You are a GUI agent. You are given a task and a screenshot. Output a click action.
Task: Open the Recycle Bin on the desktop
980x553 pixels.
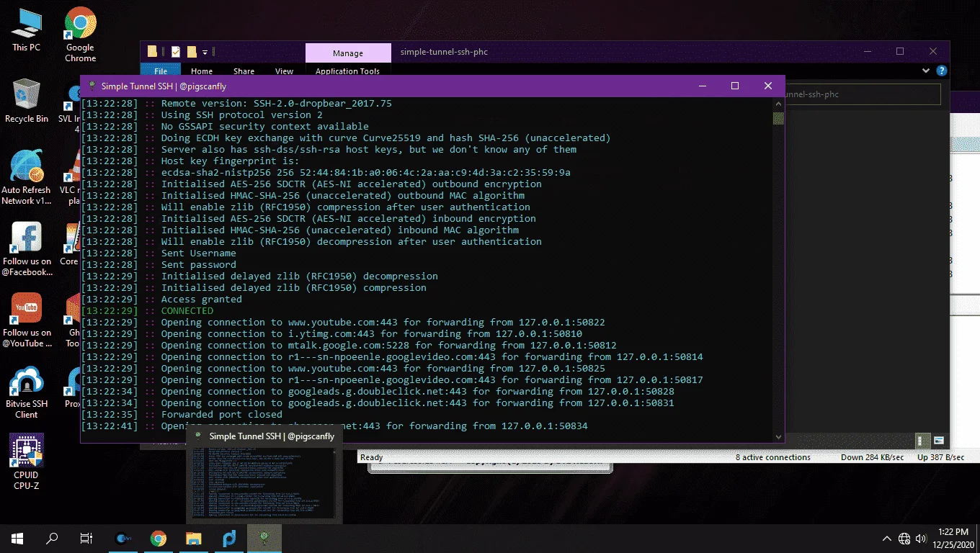click(26, 101)
